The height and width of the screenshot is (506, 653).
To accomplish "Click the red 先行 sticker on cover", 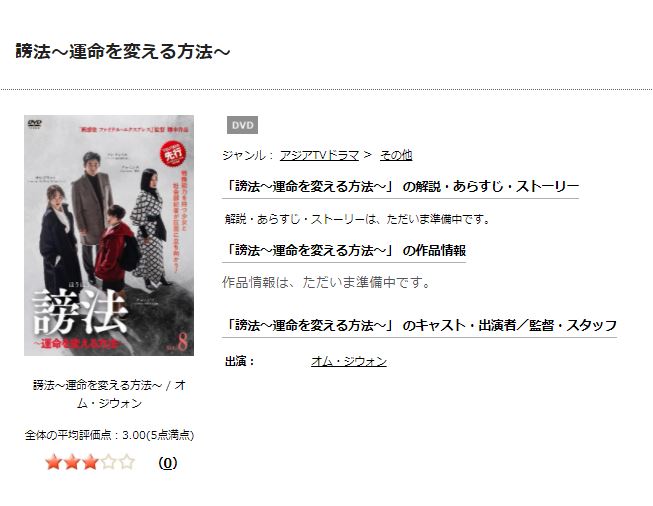I will point(173,154).
